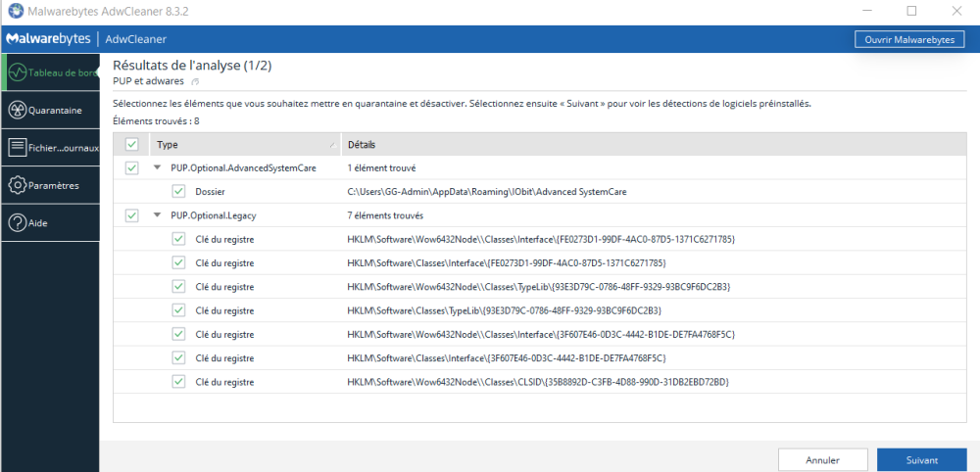Uncheck checkbox for Wow6432Node Interface 3F607E46 key

coord(178,334)
